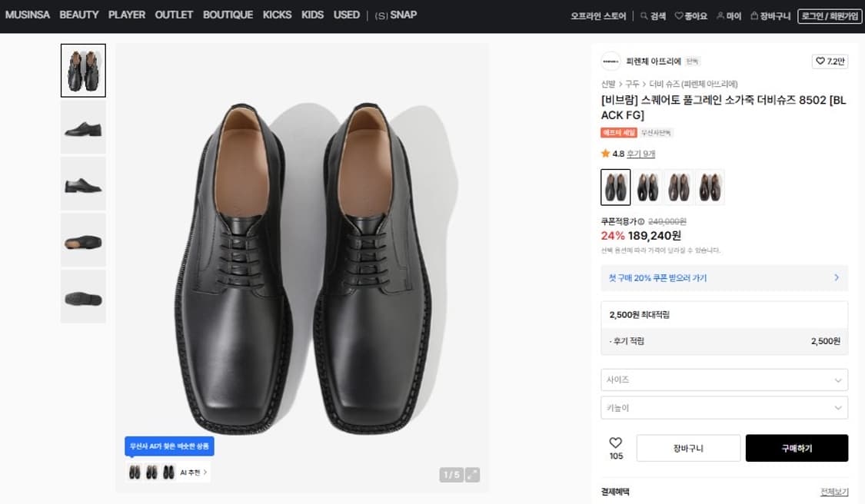Select the third brown color variant swatch
The height and width of the screenshot is (504, 865).
click(x=678, y=187)
